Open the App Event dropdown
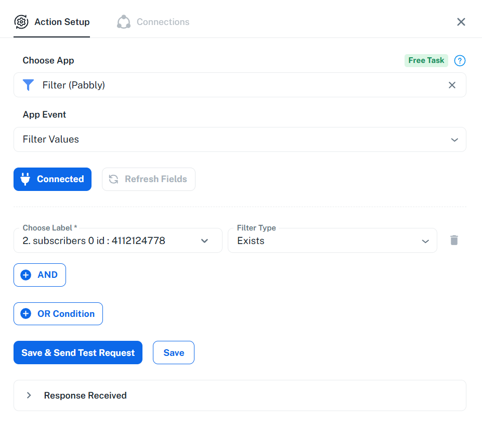 tap(240, 139)
